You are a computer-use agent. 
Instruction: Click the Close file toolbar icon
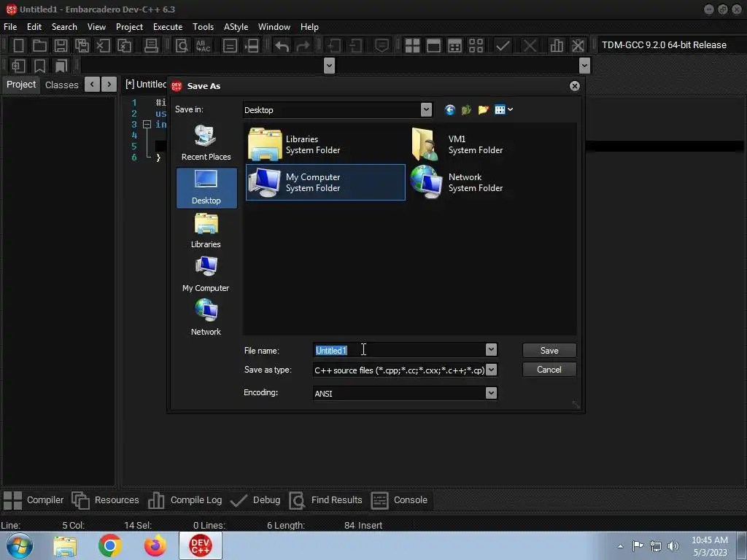[103, 46]
